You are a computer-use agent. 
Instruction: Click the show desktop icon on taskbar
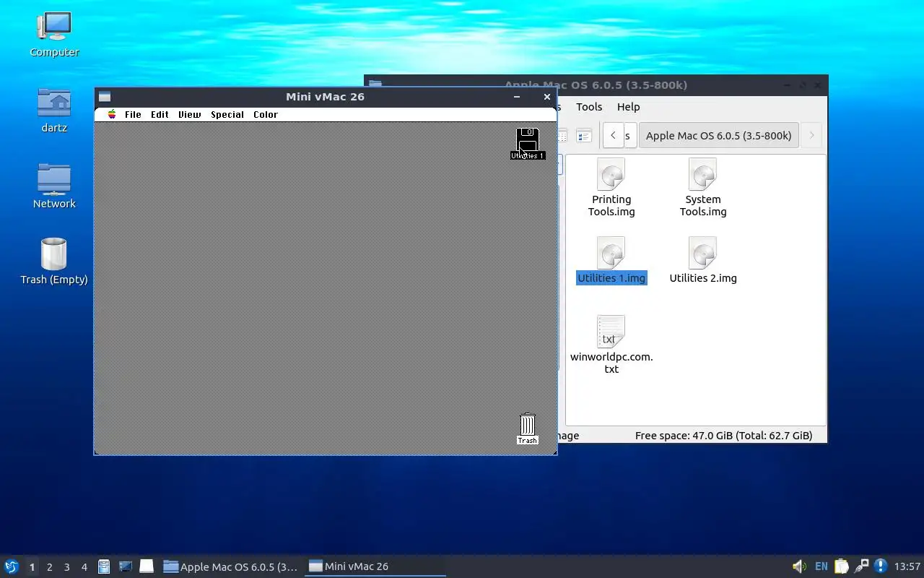[x=147, y=566]
